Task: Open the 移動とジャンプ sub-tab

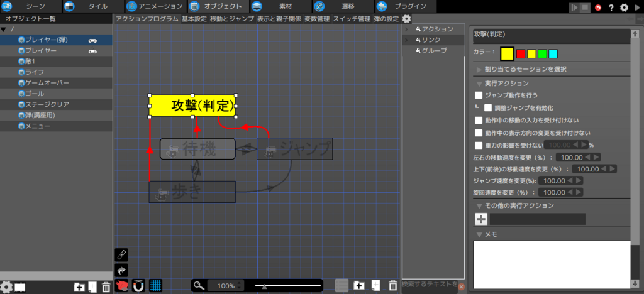Action: click(231, 18)
